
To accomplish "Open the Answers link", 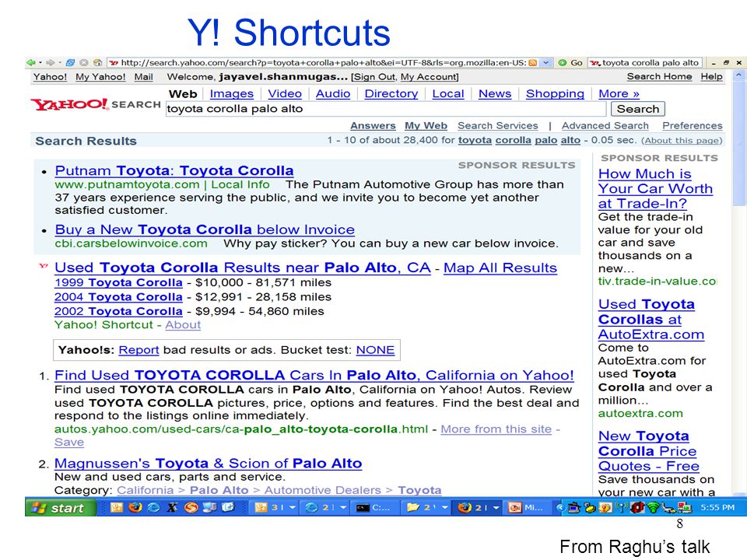I will (373, 126).
